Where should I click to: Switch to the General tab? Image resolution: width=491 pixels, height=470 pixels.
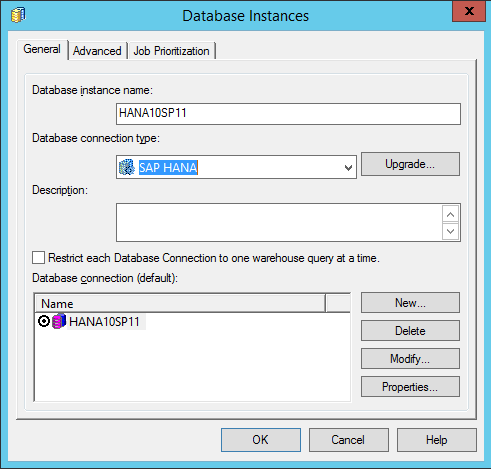click(42, 49)
